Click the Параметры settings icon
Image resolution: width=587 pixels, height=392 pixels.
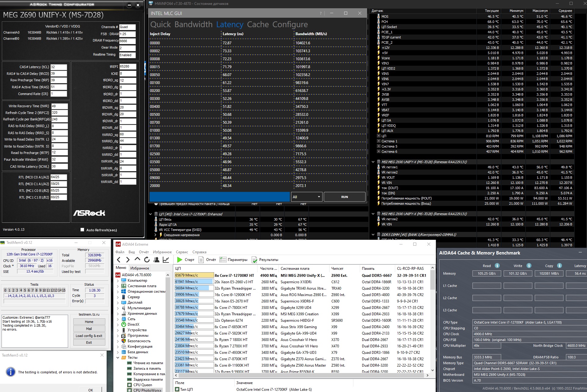pos(223,260)
